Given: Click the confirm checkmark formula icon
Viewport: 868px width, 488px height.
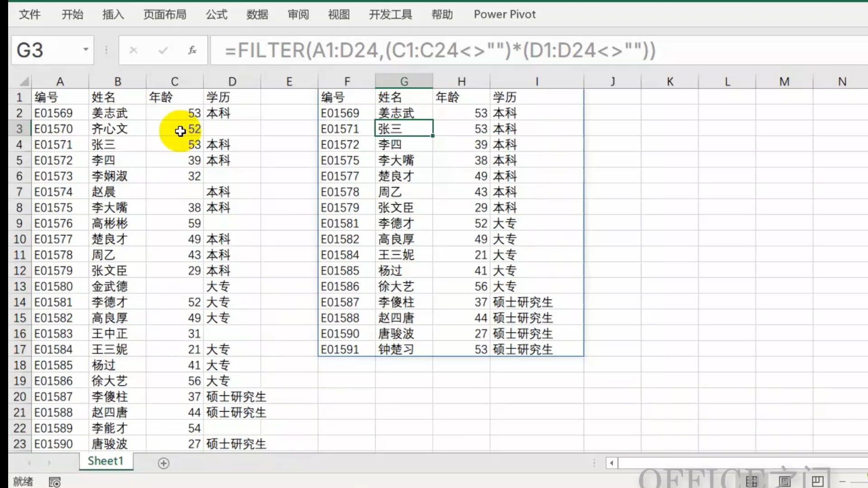Looking at the screenshot, I should coord(163,50).
